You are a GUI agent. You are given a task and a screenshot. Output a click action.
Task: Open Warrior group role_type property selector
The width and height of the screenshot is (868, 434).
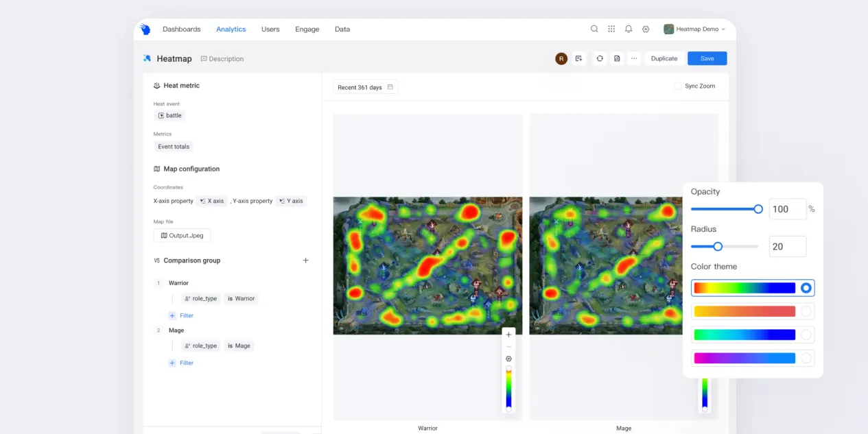click(x=201, y=299)
